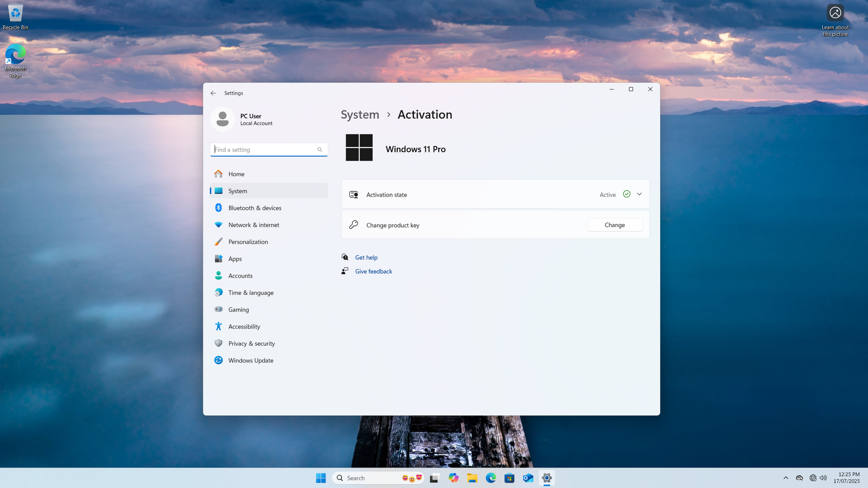The width and height of the screenshot is (868, 488).
Task: Click the Activation state certificate icon
Action: 354,195
